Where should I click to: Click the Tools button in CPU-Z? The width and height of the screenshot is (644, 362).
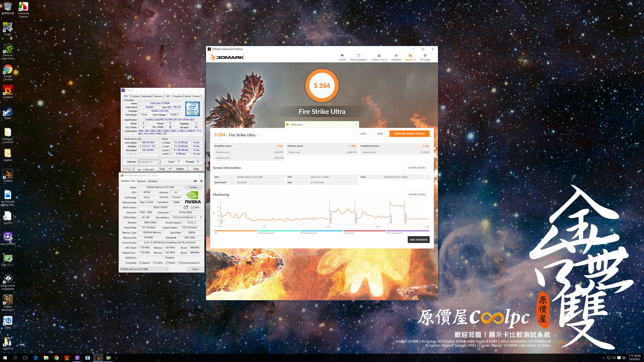click(x=162, y=169)
